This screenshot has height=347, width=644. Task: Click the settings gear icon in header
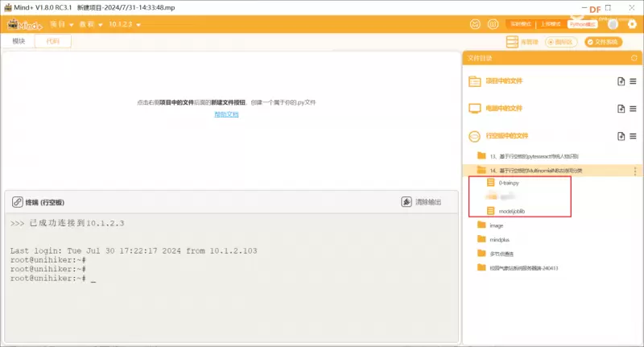click(x=631, y=24)
